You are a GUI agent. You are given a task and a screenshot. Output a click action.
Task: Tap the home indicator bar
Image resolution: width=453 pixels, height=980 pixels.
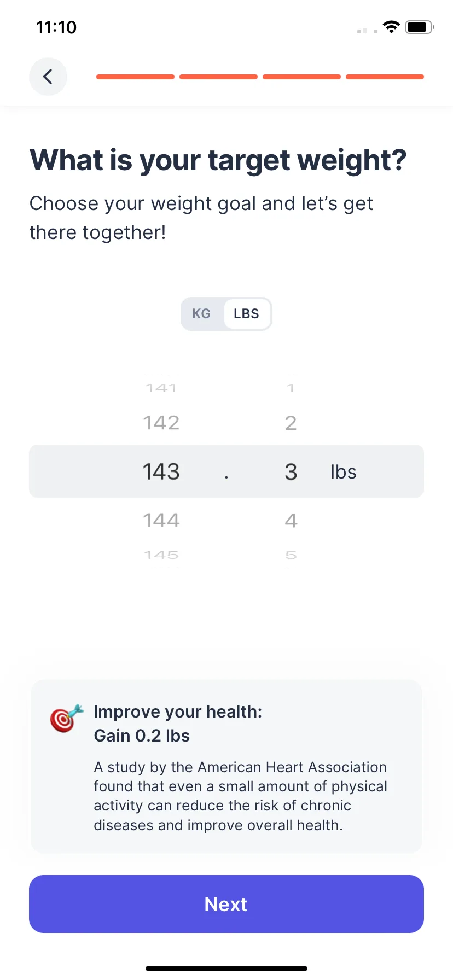coord(226,969)
